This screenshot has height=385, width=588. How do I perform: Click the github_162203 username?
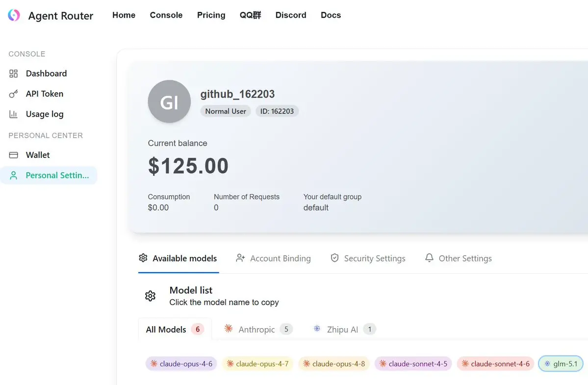[237, 94]
